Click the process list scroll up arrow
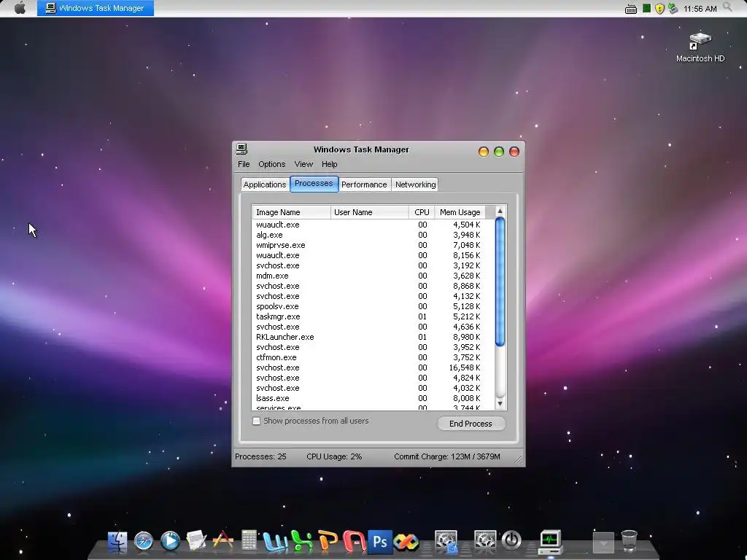 [x=500, y=211]
